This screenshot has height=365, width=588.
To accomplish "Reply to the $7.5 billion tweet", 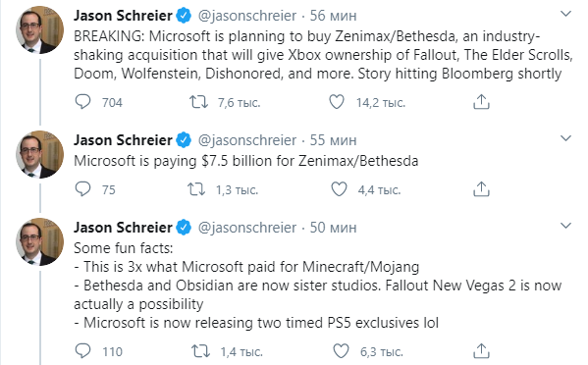I will [82, 188].
